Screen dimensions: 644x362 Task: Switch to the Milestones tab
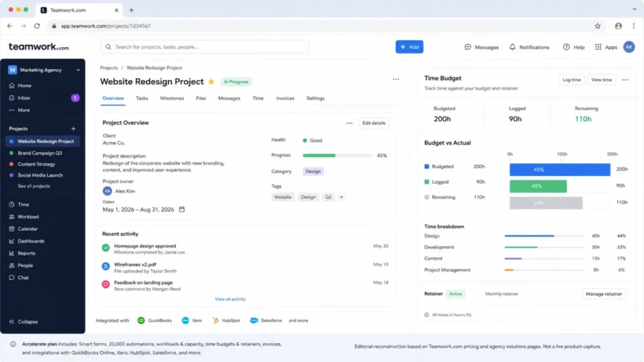click(172, 99)
